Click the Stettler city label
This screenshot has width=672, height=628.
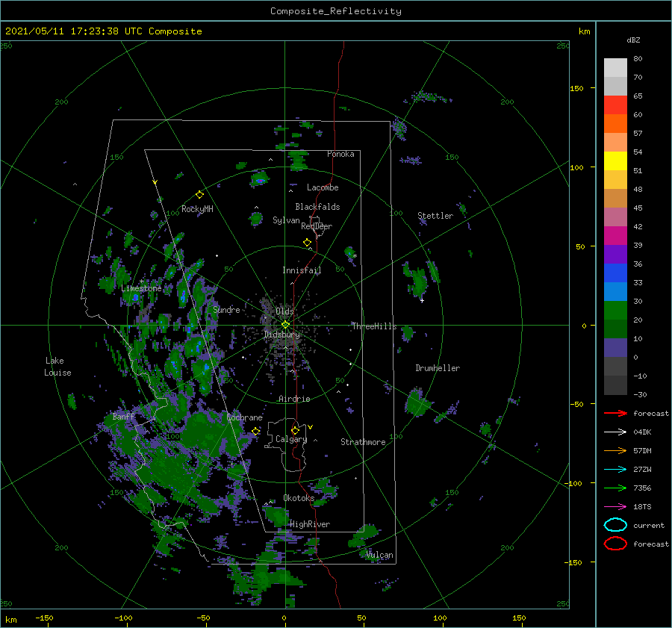click(435, 216)
